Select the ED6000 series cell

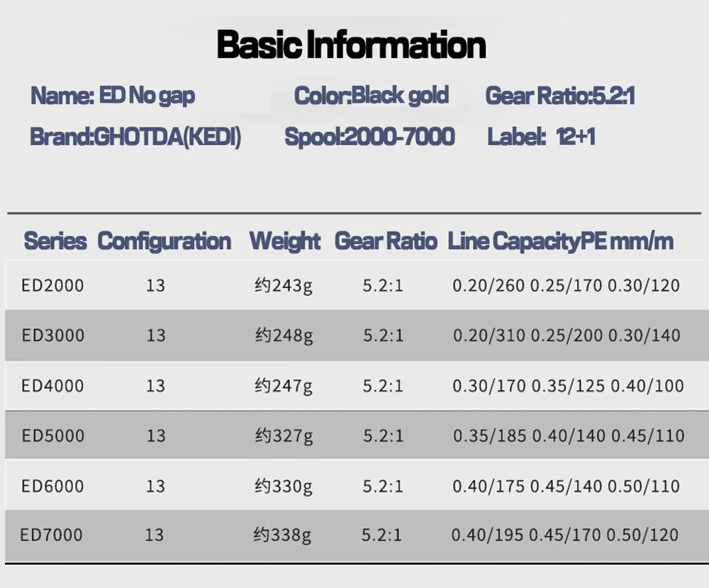click(52, 486)
